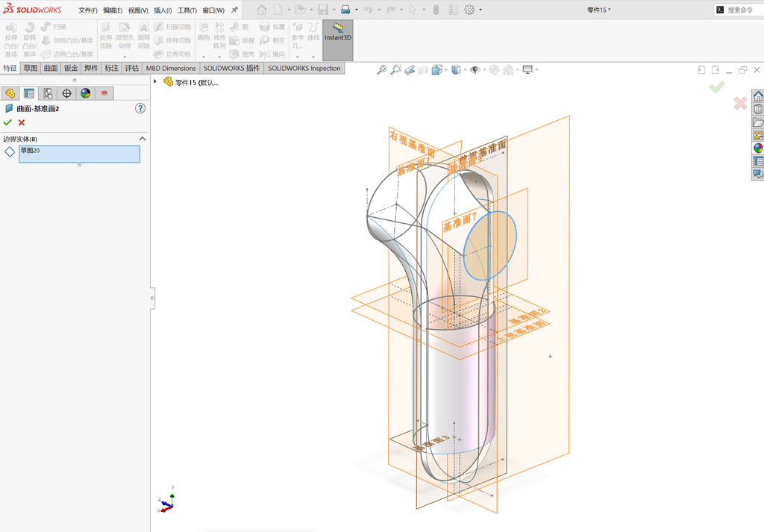Toggle the Instant3D button
Image resolution: width=764 pixels, height=532 pixels.
click(x=338, y=40)
